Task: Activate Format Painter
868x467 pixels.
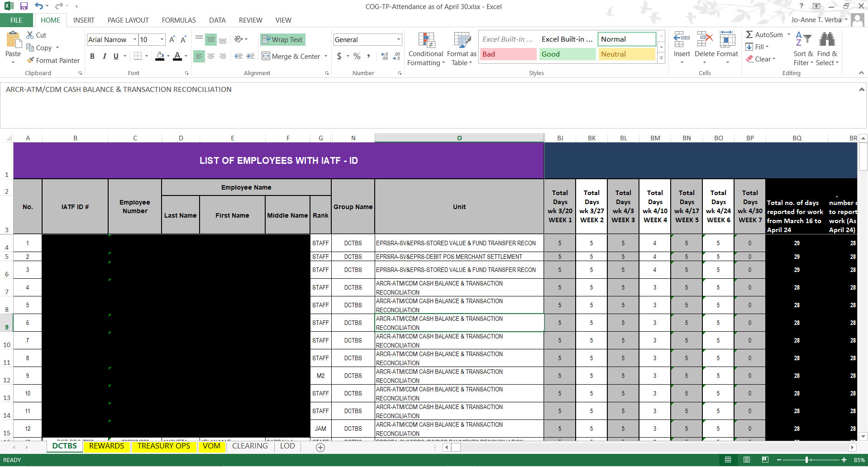Action: tap(53, 60)
